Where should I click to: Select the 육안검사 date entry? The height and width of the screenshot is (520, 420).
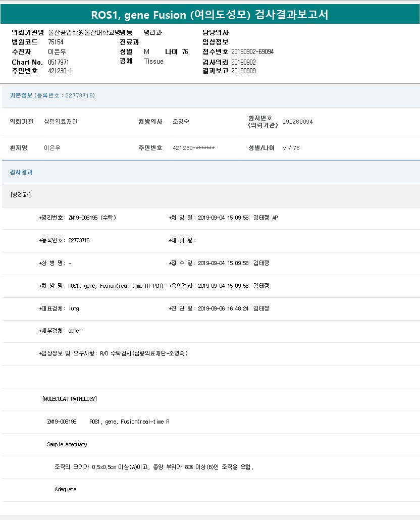[219, 286]
